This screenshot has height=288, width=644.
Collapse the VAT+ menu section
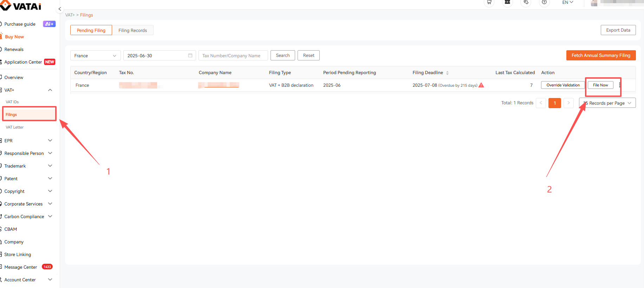50,90
